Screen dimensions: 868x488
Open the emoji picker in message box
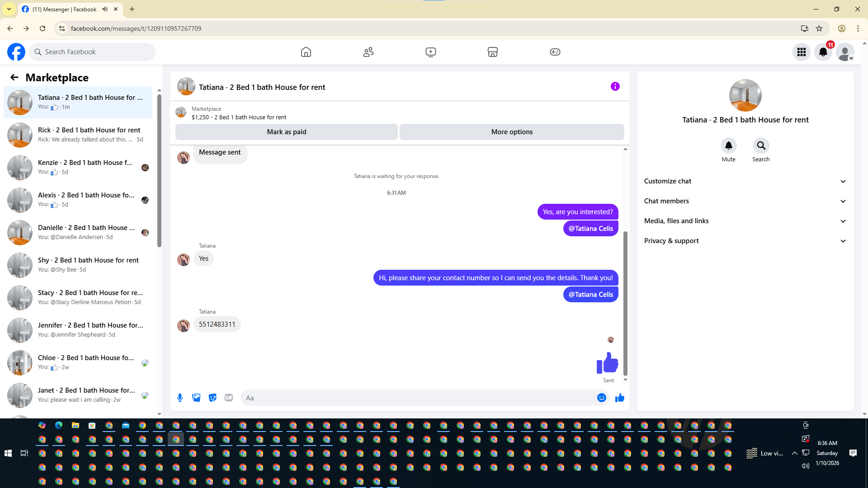pos(601,398)
